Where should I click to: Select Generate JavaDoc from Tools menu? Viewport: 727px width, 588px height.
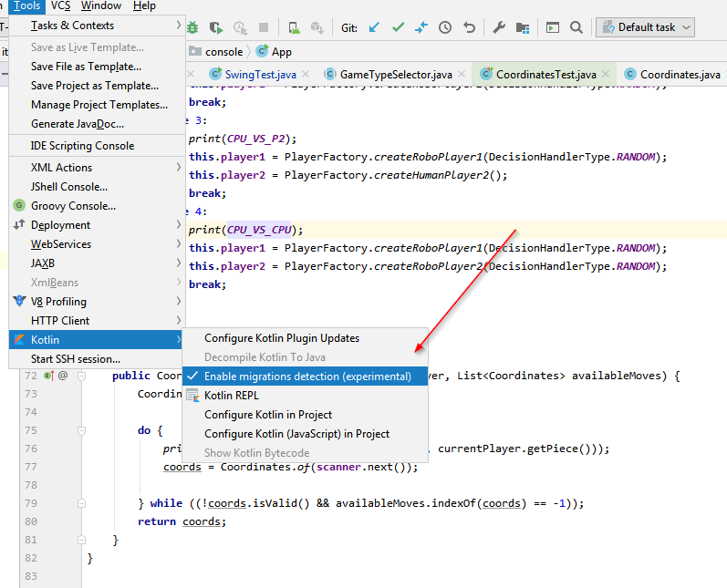click(78, 124)
